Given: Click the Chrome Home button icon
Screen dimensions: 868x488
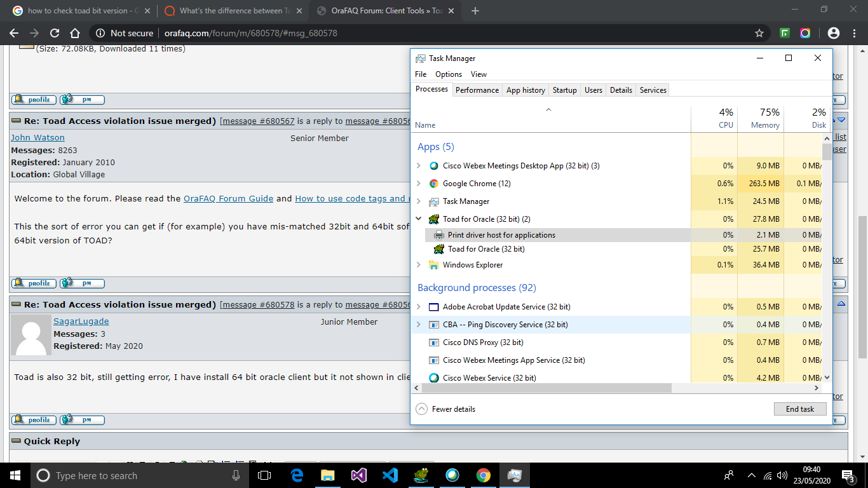Looking at the screenshot, I should 75,33.
